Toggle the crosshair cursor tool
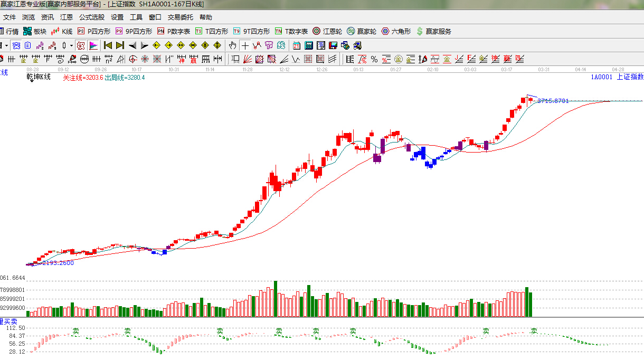644x360 pixels. 245,45
